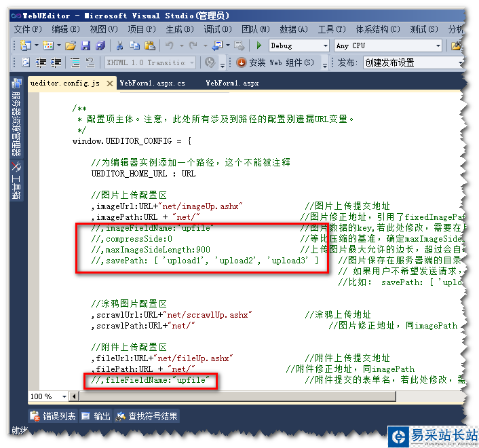
Task: Click the code line window.UEDITOR_CONFIG = {
Action: point(132,141)
